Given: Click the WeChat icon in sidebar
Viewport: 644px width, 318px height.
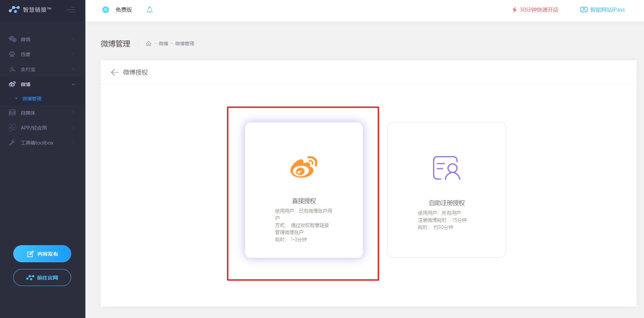Looking at the screenshot, I should pos(13,39).
